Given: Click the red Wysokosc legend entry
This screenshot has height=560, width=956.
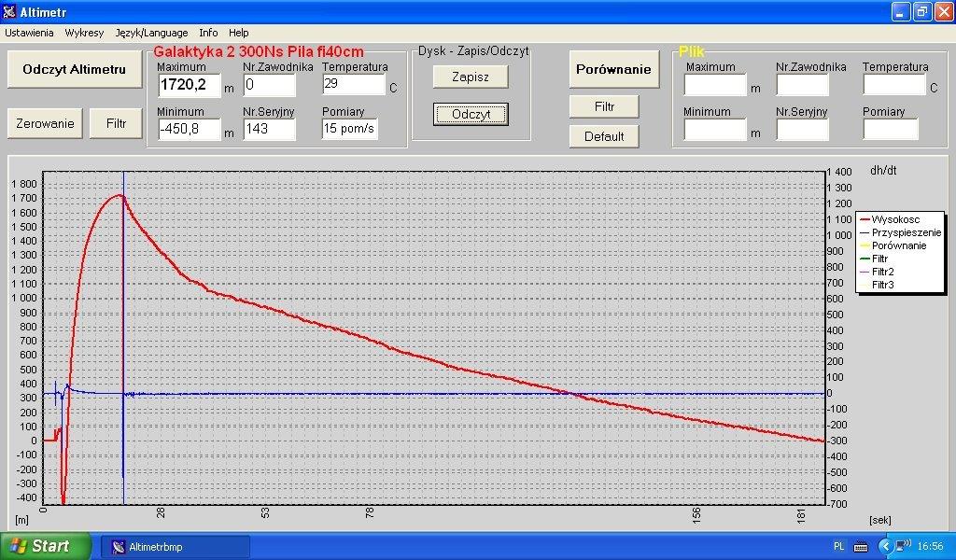Looking at the screenshot, I should click(x=894, y=219).
